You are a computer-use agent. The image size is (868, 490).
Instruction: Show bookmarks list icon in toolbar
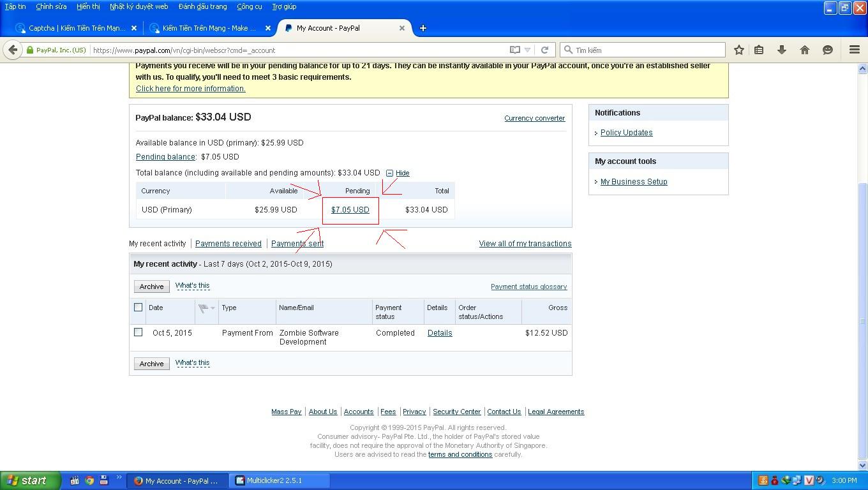pyautogui.click(x=759, y=50)
